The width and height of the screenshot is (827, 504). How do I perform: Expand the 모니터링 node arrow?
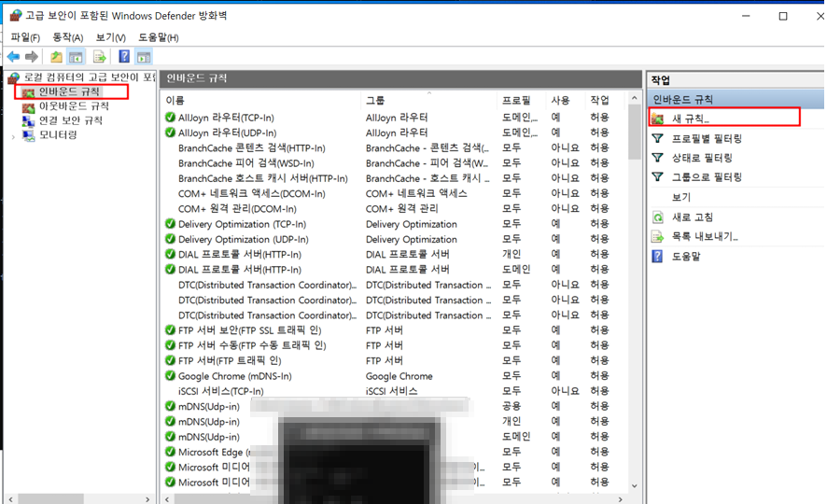tap(13, 136)
